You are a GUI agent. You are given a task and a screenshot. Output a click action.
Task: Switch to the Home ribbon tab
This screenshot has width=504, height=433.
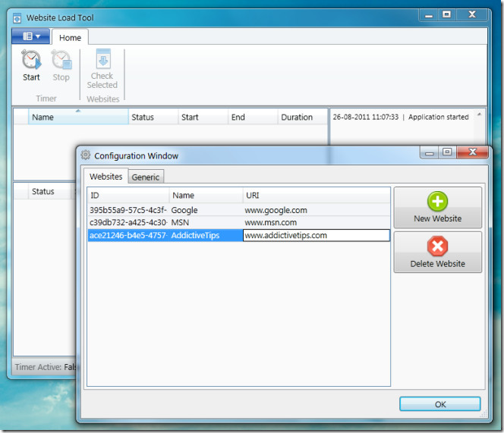tap(70, 38)
